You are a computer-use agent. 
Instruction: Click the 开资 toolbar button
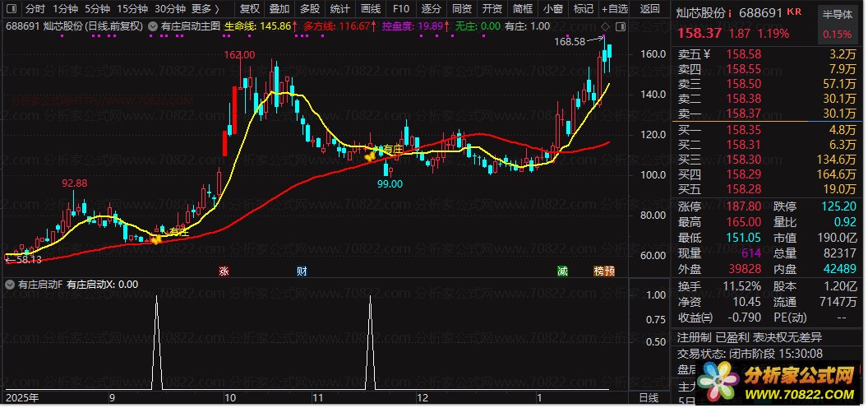tap(492, 9)
